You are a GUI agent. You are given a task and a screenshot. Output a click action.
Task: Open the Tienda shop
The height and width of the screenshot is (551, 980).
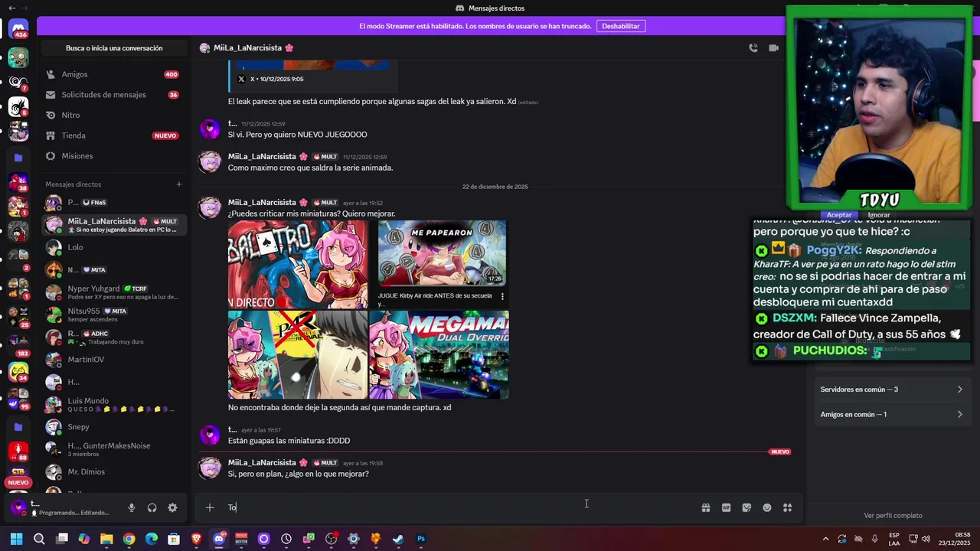point(113,135)
